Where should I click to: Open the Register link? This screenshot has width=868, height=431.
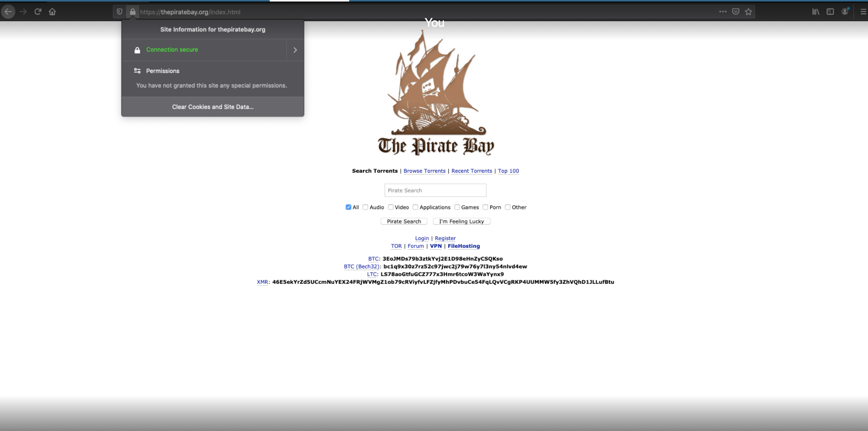pyautogui.click(x=445, y=238)
